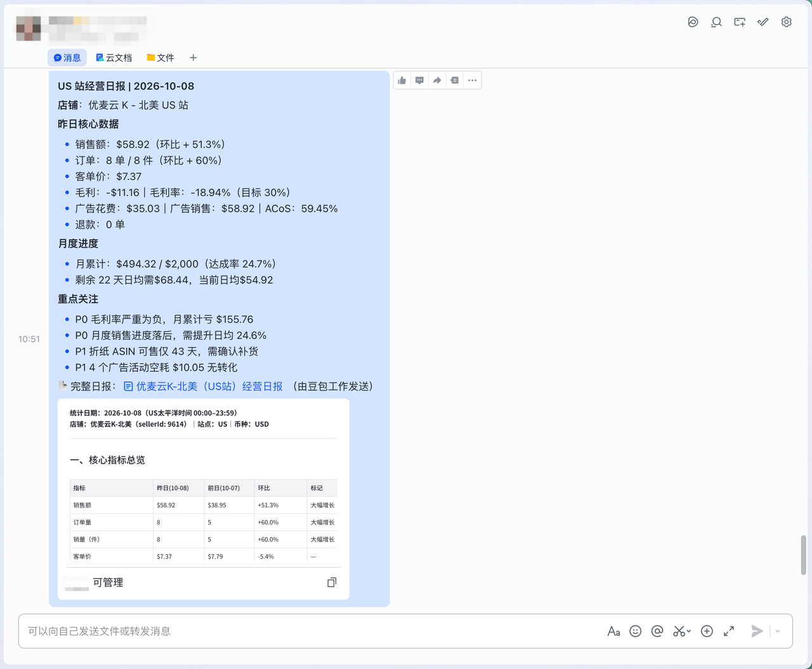Reply to the message with the speech-bubble icon

[419, 81]
